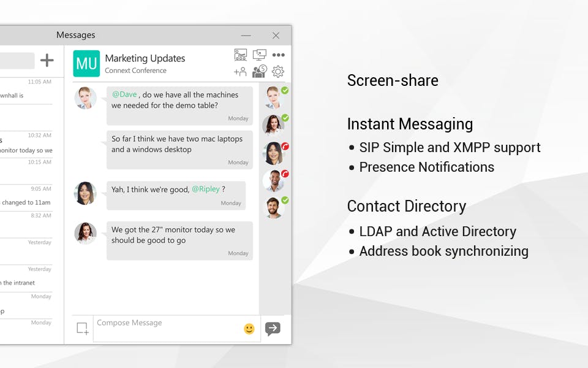Open conference settings gear icon
Image resolution: width=588 pixels, height=368 pixels.
coord(278,71)
